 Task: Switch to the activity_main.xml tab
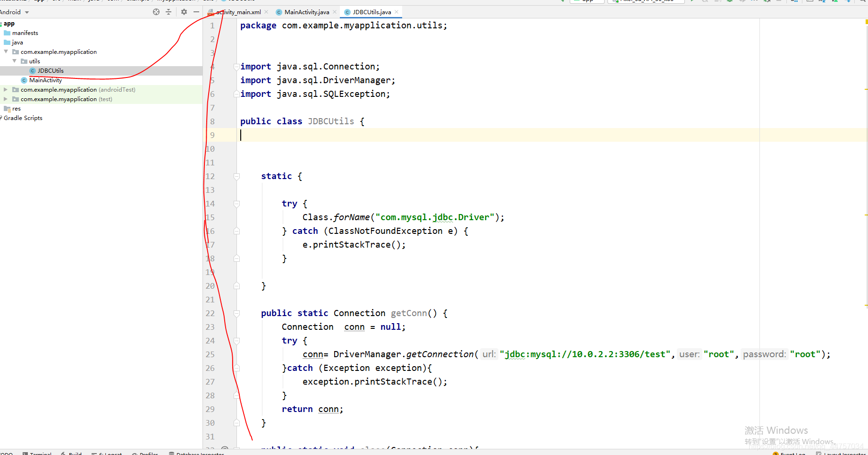tap(238, 12)
